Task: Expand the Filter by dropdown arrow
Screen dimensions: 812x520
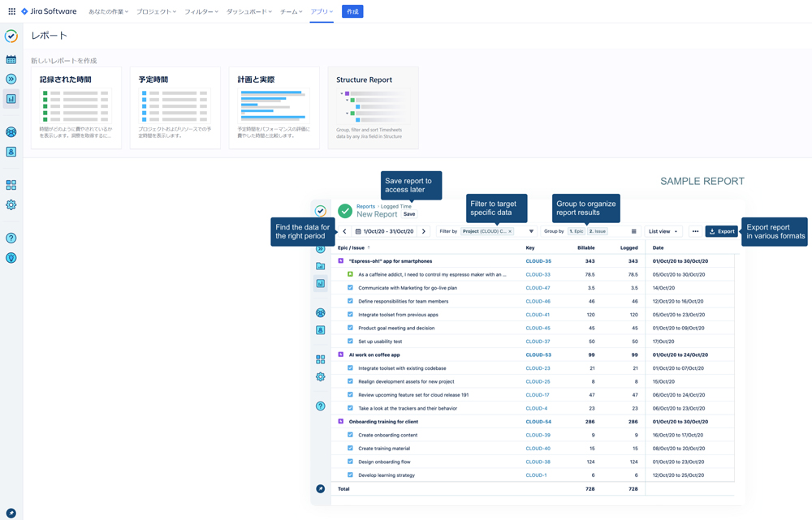Action: pyautogui.click(x=531, y=231)
